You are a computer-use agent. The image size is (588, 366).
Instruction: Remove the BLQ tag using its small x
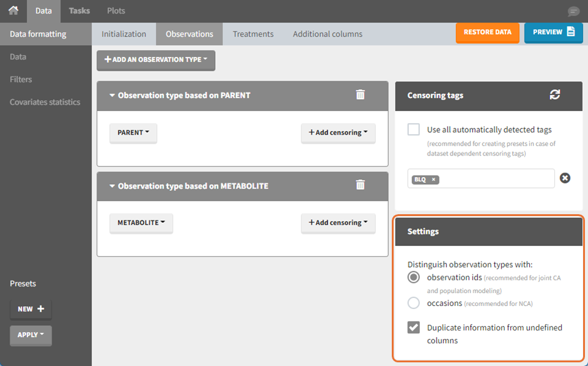[433, 179]
